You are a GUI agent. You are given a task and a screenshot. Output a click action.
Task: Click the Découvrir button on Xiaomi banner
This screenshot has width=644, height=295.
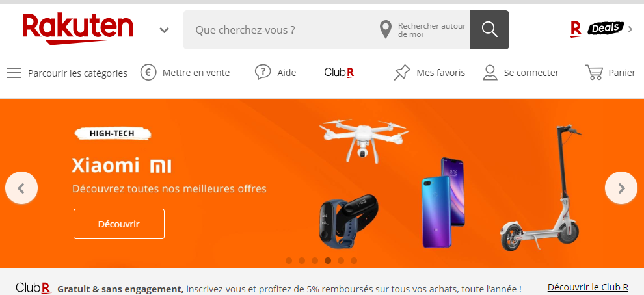(119, 224)
